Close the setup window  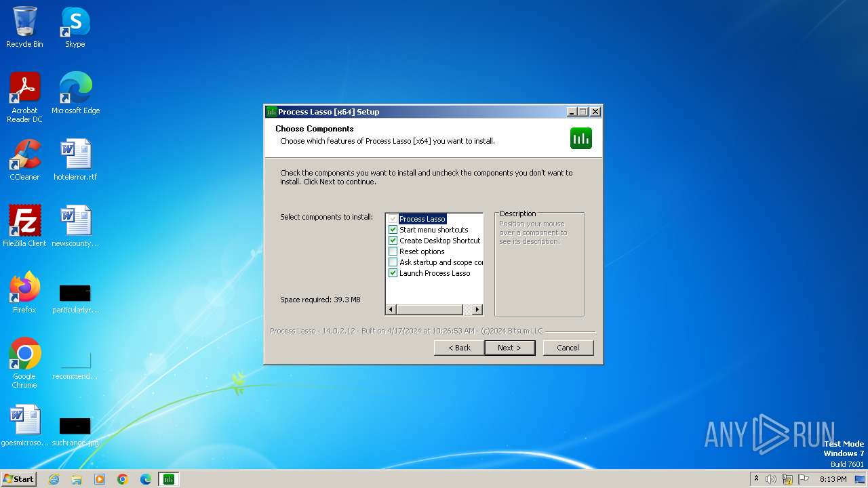tap(595, 112)
